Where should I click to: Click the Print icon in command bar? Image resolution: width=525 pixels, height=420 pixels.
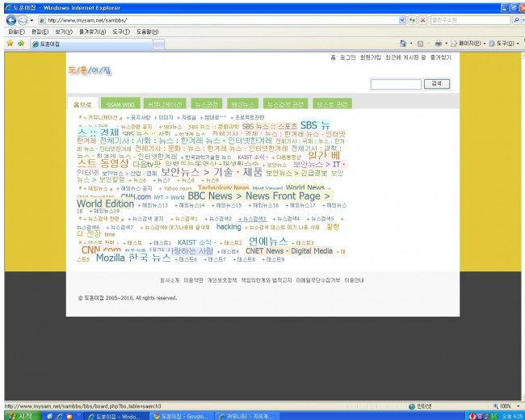437,43
